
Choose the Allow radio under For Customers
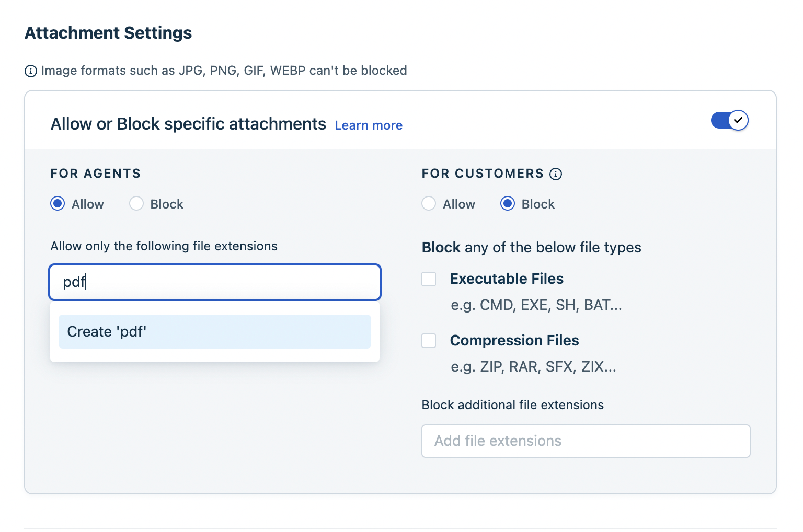pyautogui.click(x=429, y=204)
